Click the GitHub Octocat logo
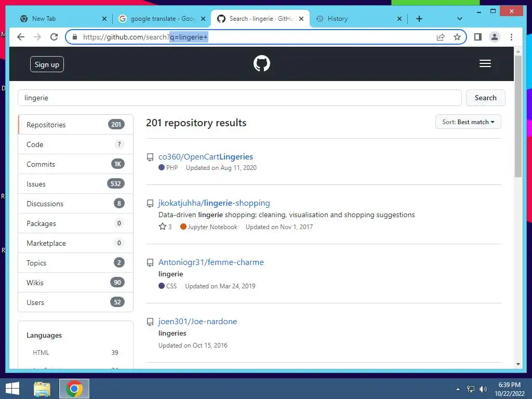 (x=262, y=63)
